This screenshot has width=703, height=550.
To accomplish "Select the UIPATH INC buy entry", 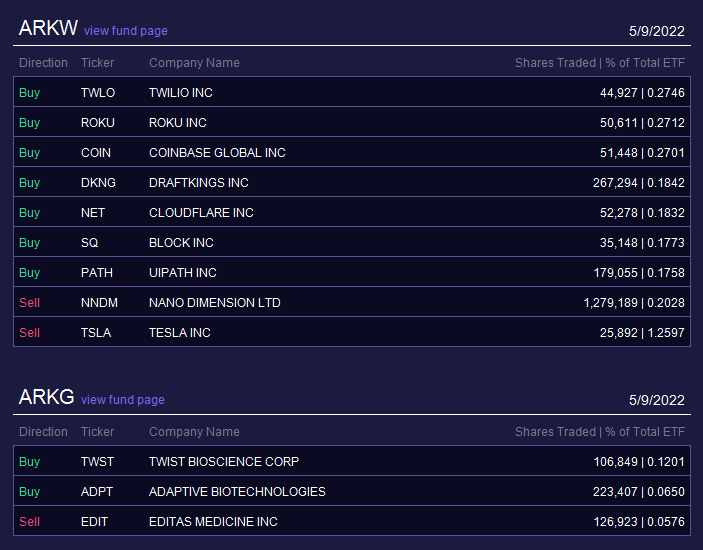I will pos(352,272).
